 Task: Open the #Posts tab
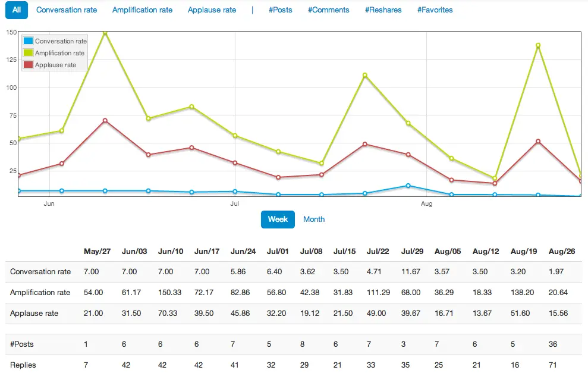click(x=280, y=10)
